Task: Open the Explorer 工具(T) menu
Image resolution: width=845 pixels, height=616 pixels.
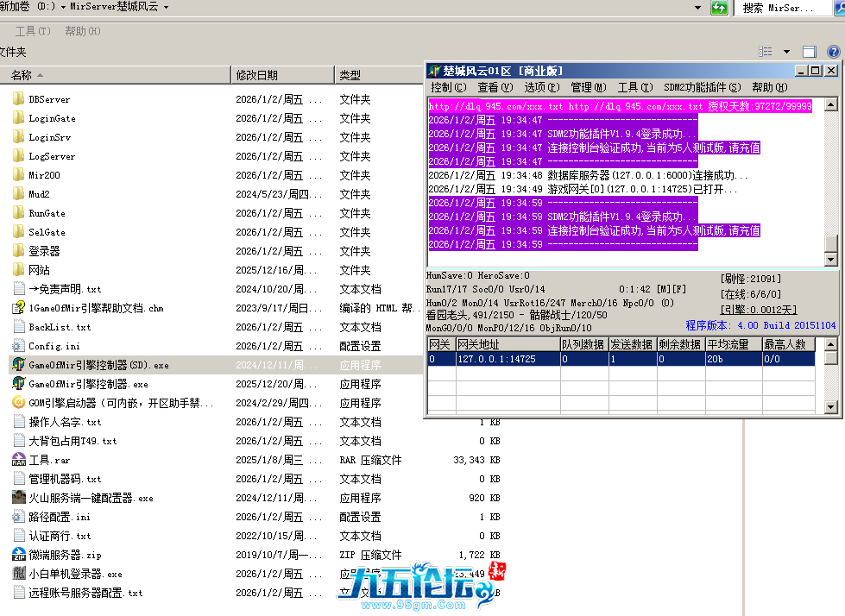Action: point(32,31)
